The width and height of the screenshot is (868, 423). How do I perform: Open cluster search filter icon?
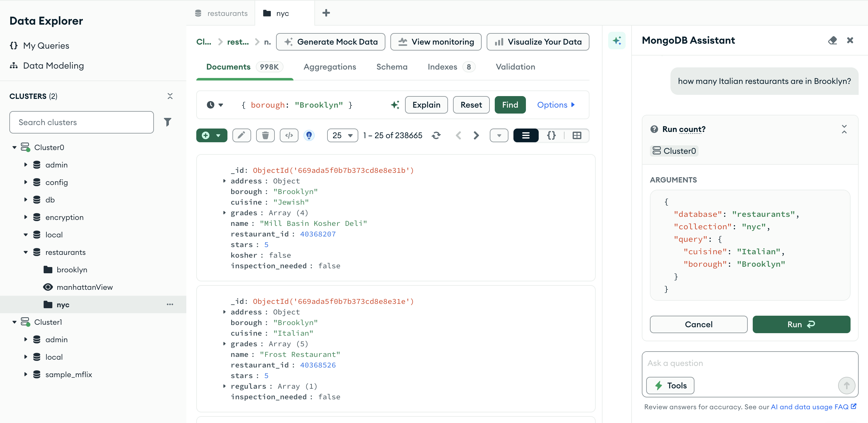tap(168, 122)
